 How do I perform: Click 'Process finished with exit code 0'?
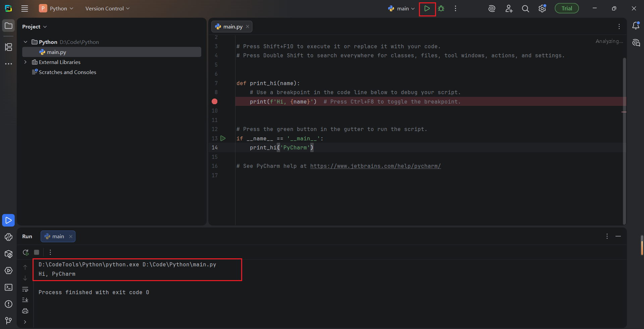tap(94, 292)
